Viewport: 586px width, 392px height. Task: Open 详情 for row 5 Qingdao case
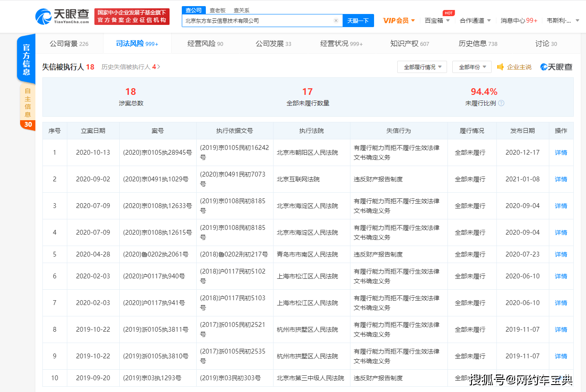(x=561, y=254)
